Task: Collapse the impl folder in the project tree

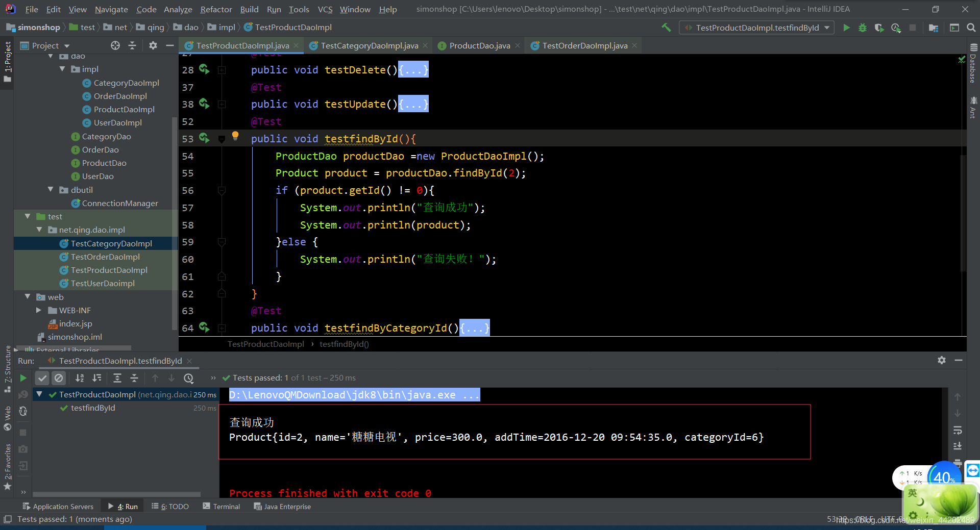Action: [62, 69]
